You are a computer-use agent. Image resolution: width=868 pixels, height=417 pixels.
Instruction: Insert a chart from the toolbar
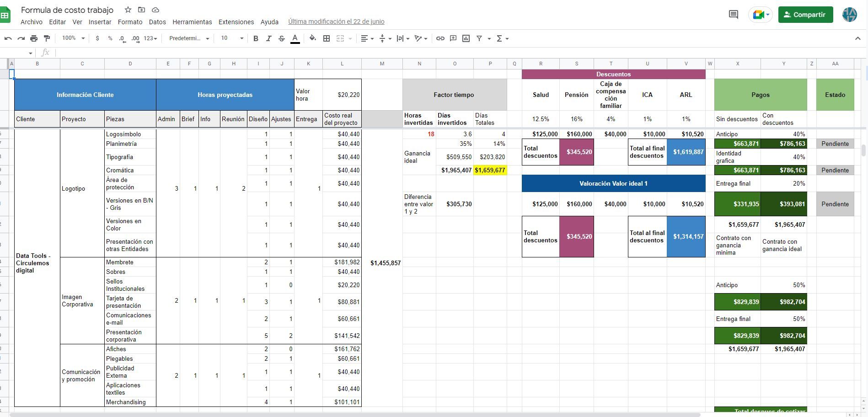tap(466, 38)
